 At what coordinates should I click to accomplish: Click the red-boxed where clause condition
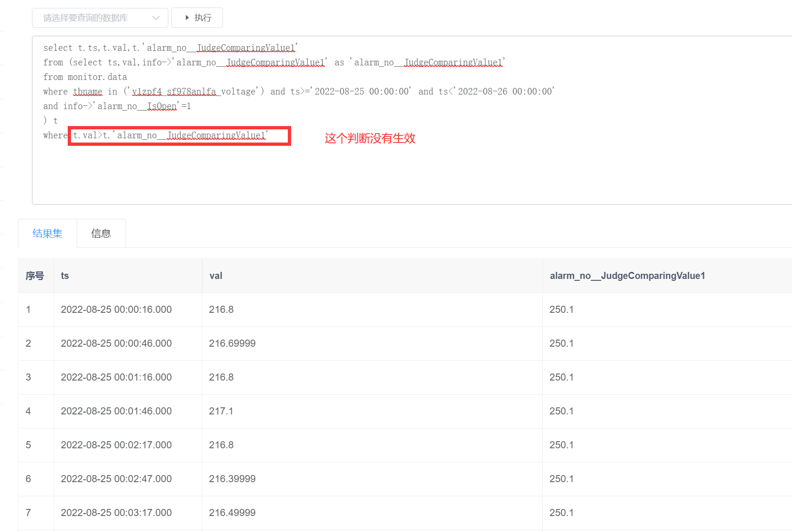(x=179, y=135)
